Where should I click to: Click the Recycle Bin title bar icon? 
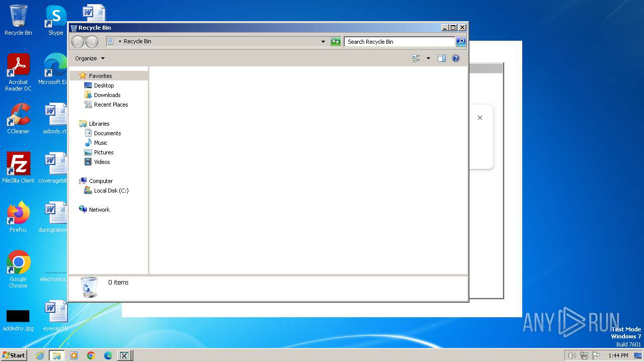coord(74,28)
